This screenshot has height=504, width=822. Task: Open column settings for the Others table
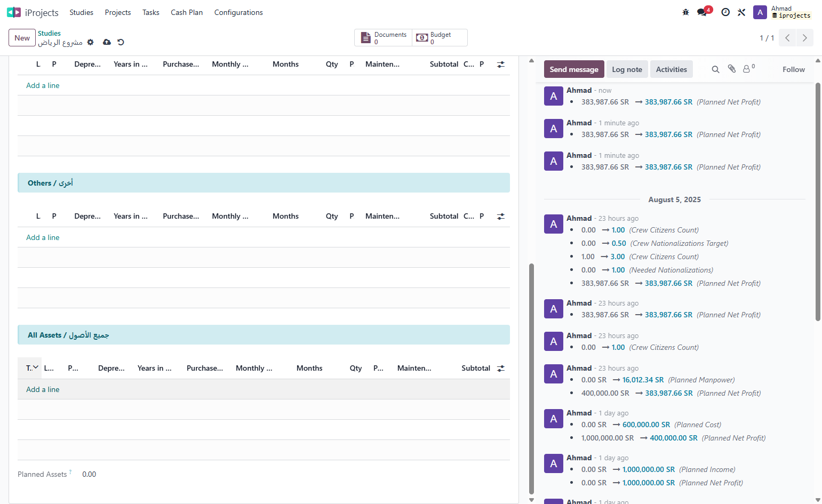click(x=501, y=217)
